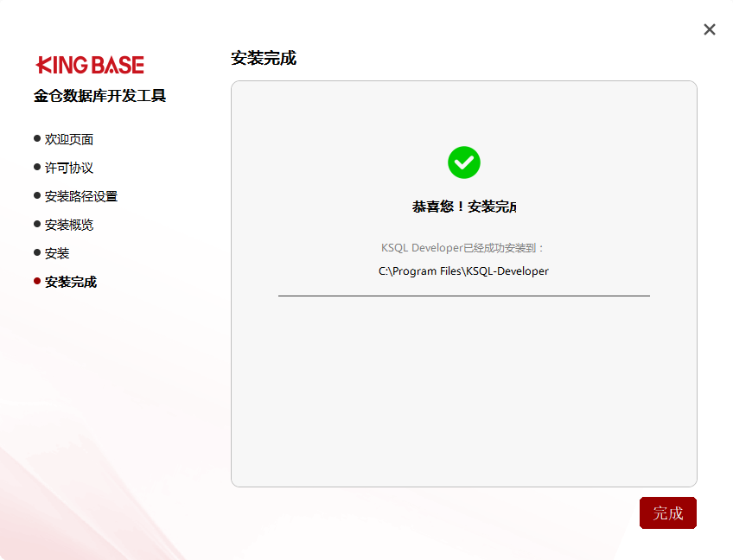The width and height of the screenshot is (733, 560).
Task: Click the 恭喜您！安装完成 message
Action: tap(464, 207)
